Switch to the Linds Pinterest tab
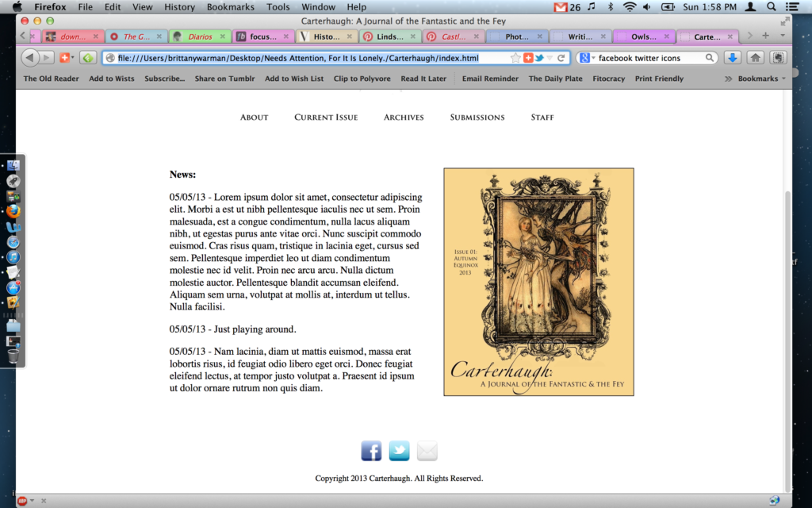This screenshot has width=812, height=508. click(390, 37)
